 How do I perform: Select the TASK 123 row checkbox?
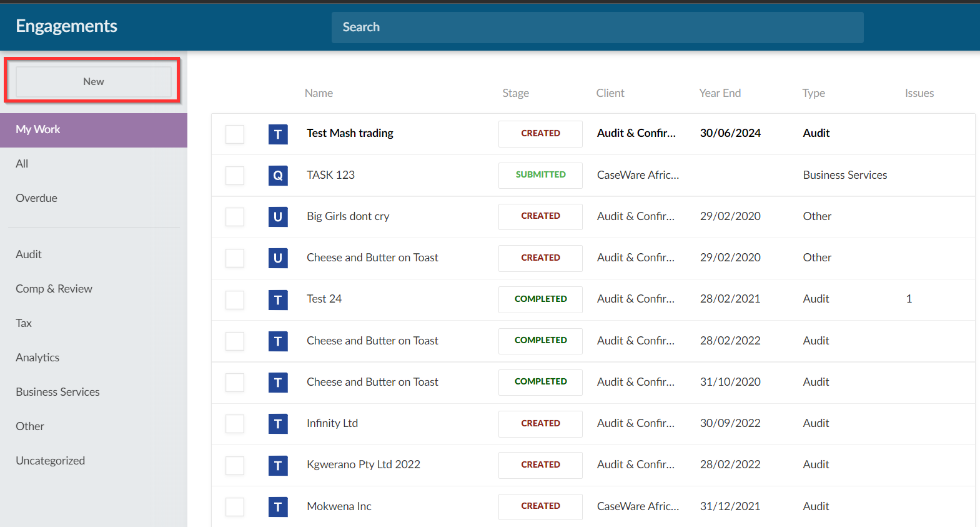point(235,176)
